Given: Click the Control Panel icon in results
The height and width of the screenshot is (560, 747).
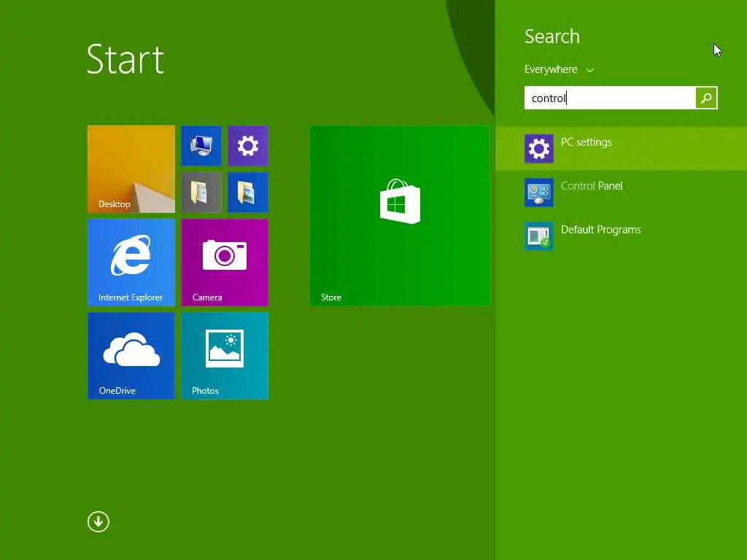Looking at the screenshot, I should [x=539, y=192].
